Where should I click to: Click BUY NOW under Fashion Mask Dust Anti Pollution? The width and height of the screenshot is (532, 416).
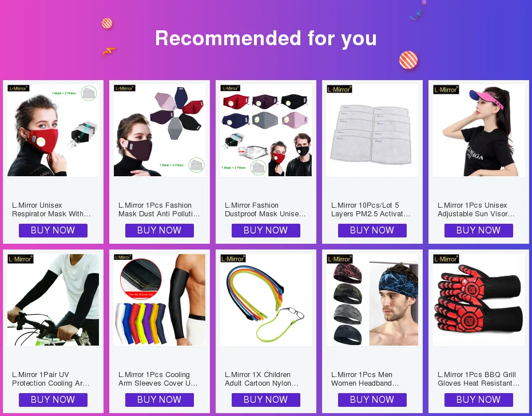160,231
